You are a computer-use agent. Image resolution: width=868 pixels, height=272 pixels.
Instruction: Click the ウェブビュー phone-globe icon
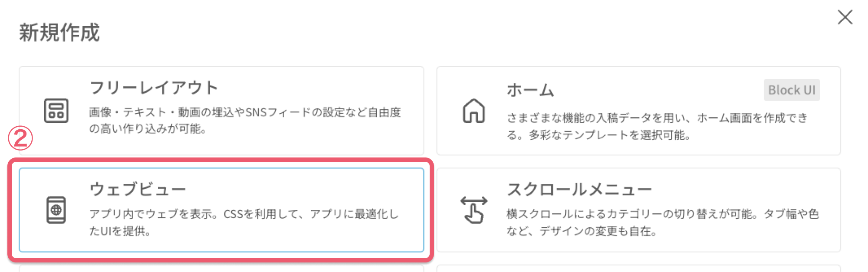56,210
